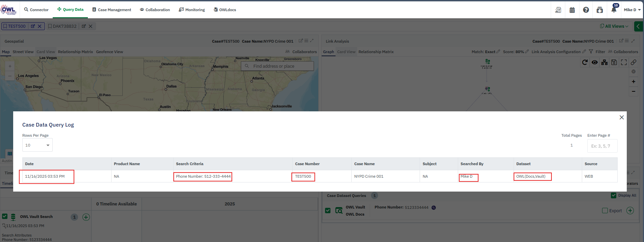The height and width of the screenshot is (242, 644).
Task: Open the notifications bell icon
Action: (x=614, y=10)
